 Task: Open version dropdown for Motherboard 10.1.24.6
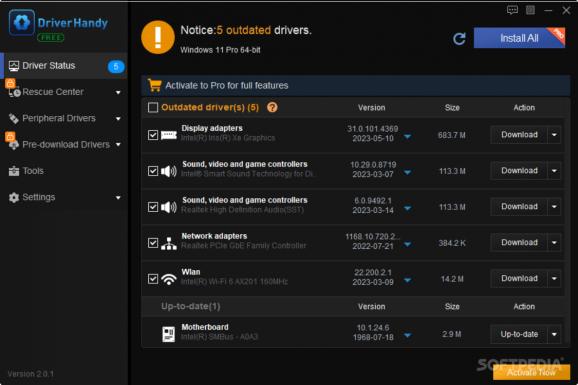(x=407, y=336)
